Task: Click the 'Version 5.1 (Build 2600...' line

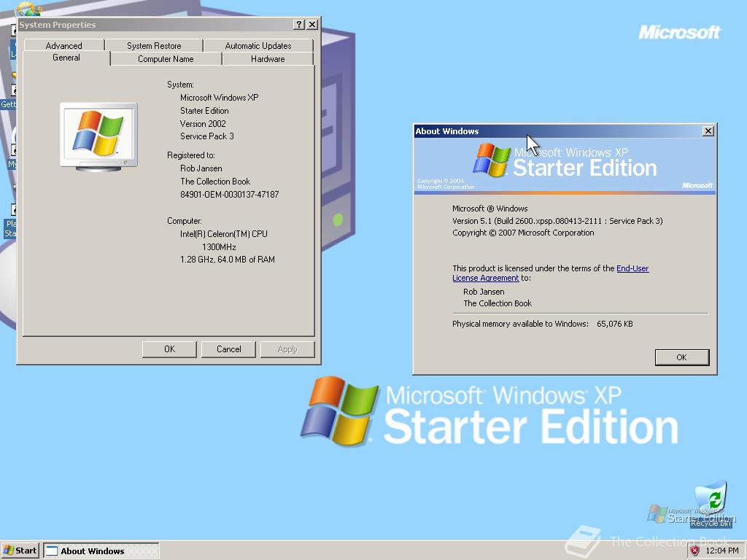Action: click(557, 221)
